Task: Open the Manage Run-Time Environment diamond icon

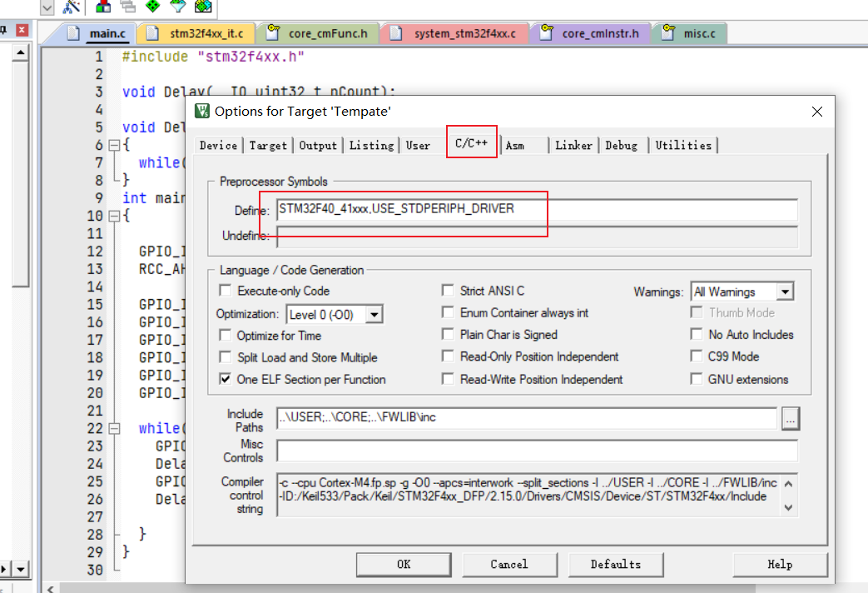Action: point(153,7)
